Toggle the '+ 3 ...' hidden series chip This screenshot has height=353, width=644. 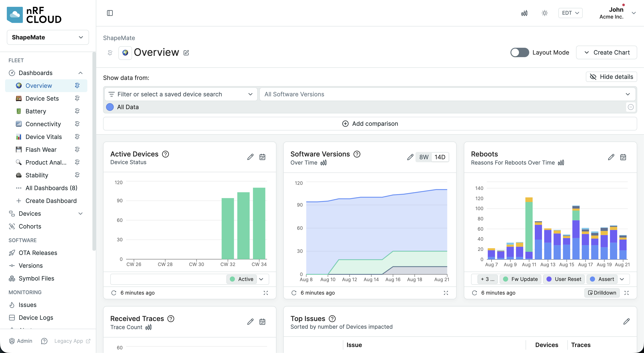click(x=487, y=279)
